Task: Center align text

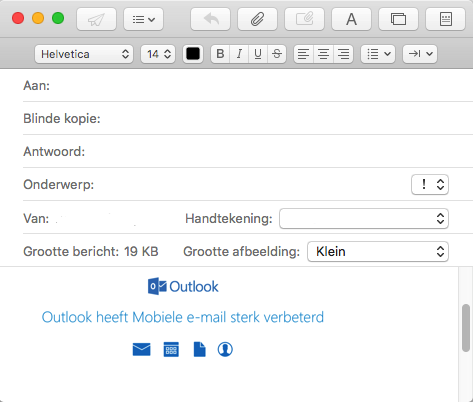Action: tap(323, 54)
